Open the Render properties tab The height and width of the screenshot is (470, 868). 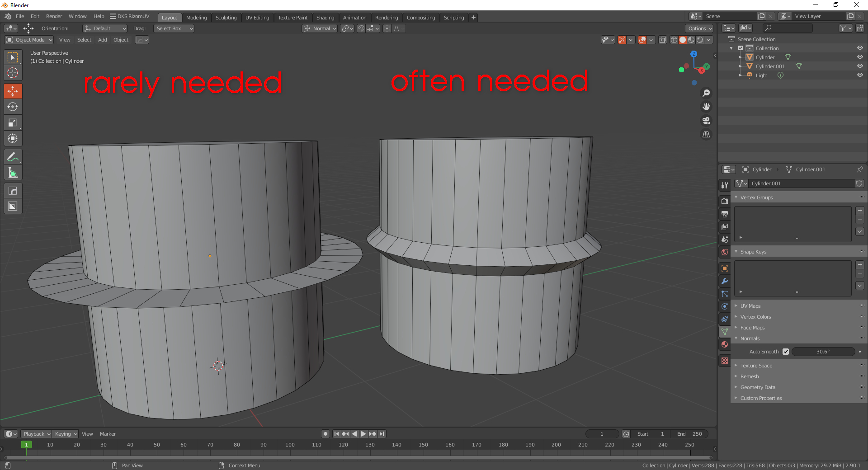click(725, 202)
